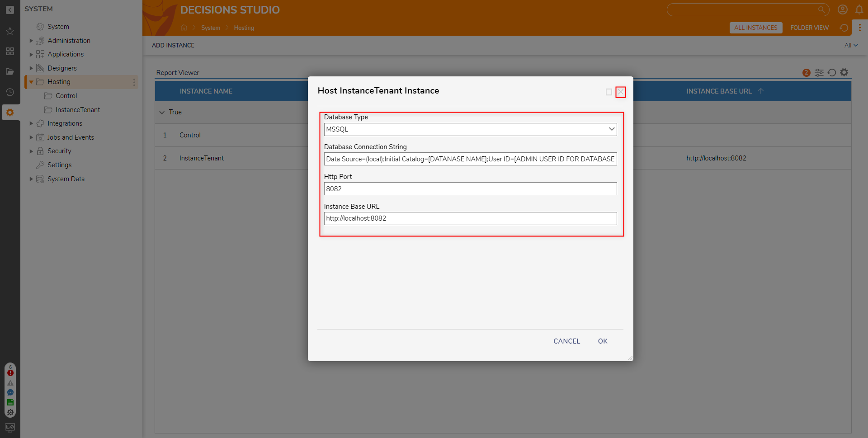This screenshot has height=438, width=868.
Task: Open the wrench-gear tools icon
Action: [10, 412]
